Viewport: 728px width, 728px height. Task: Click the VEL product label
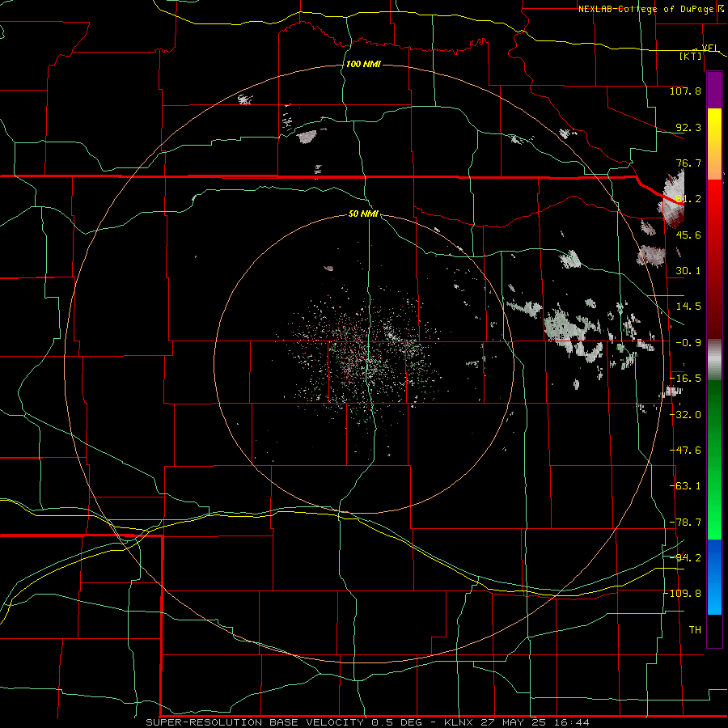click(709, 48)
